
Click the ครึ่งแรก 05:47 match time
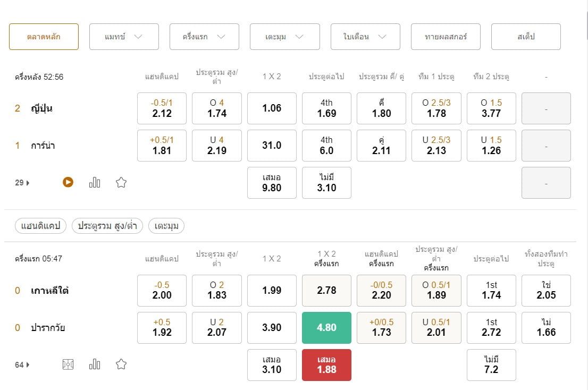point(38,259)
